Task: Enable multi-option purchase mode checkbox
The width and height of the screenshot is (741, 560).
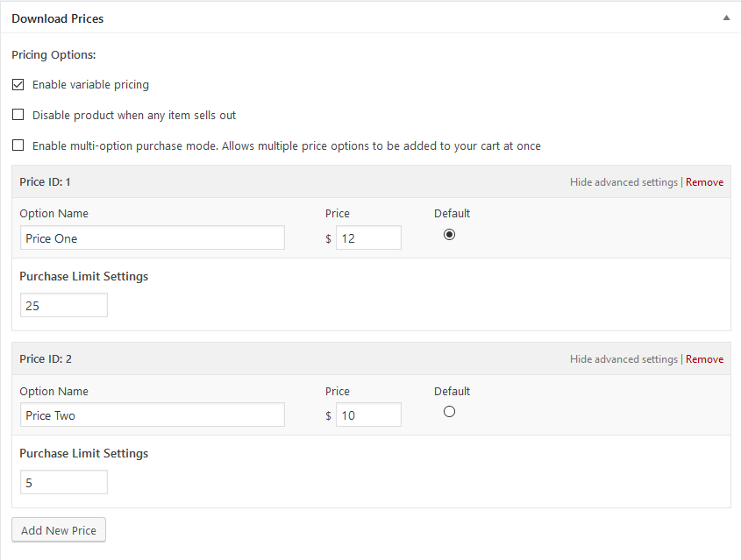Action: tap(18, 145)
